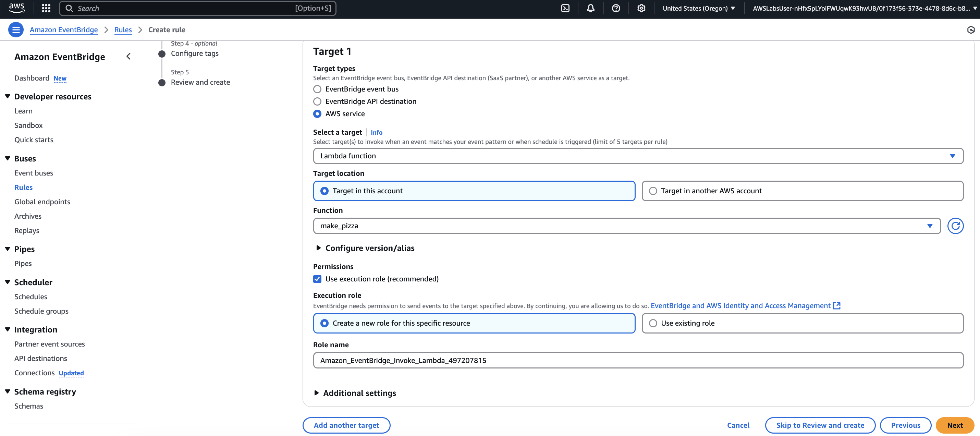Screen dimensions: 980x436
Task: Go to Review and create step
Action: coord(200,82)
